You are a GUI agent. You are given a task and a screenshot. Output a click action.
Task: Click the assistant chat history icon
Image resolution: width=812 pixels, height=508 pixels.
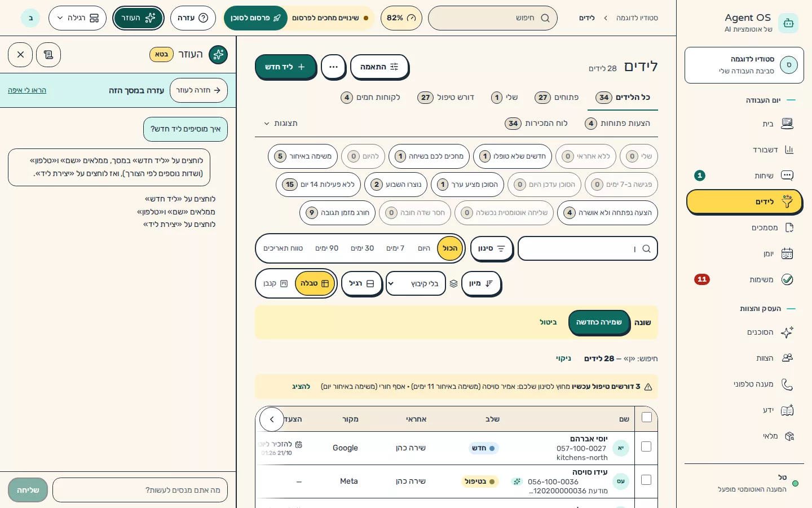click(48, 55)
